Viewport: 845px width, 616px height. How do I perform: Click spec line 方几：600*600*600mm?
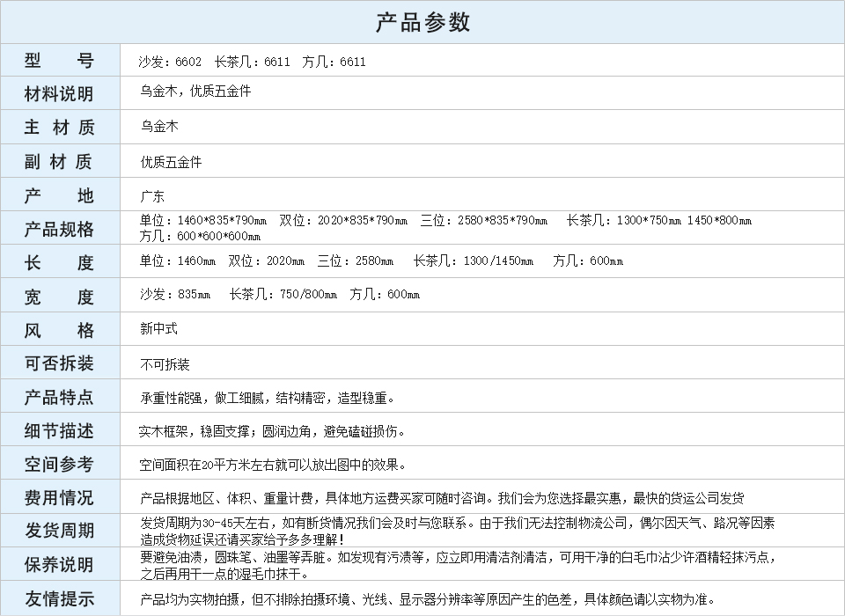tap(200, 236)
